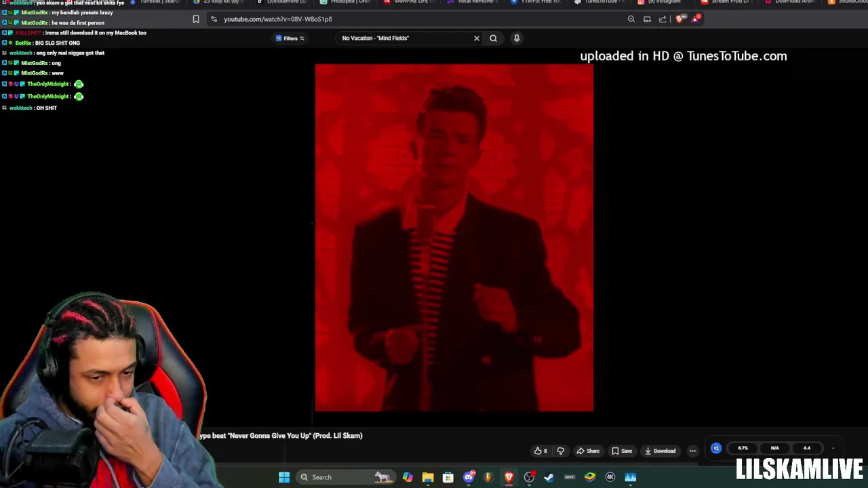Image resolution: width=868 pixels, height=488 pixels.
Task: Open Brave Shields lion icon
Action: coord(680,19)
